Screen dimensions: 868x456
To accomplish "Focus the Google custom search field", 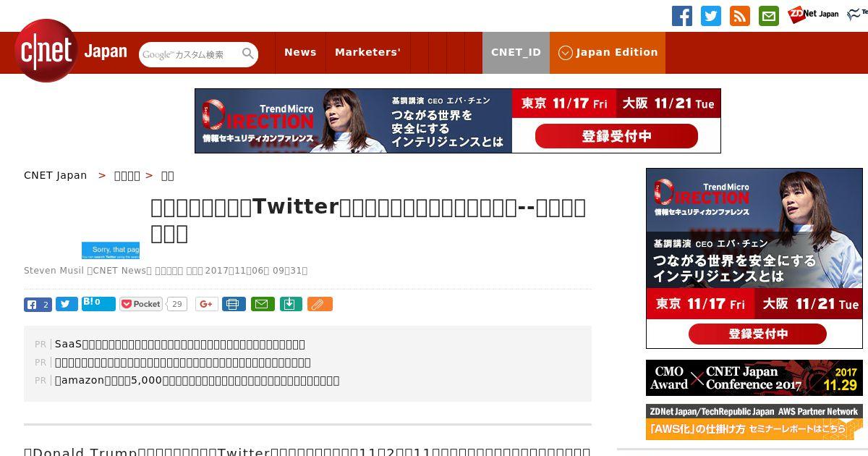I will click(190, 54).
